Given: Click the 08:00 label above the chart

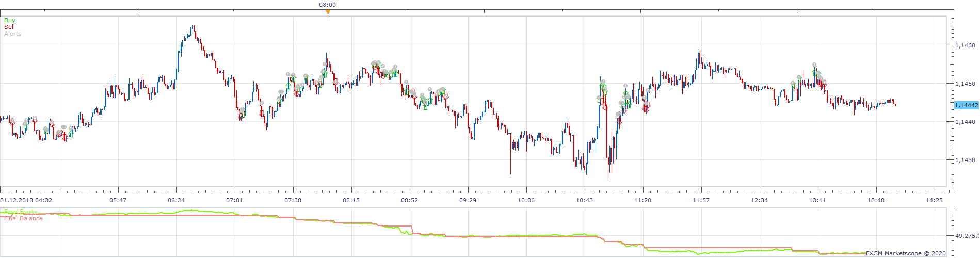Looking at the screenshot, I should (x=327, y=5).
